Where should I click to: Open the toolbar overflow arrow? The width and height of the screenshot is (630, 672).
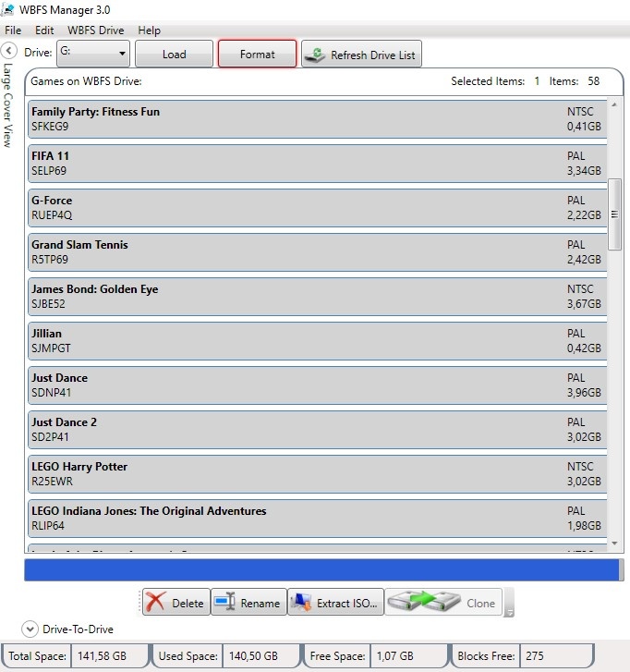(x=509, y=613)
